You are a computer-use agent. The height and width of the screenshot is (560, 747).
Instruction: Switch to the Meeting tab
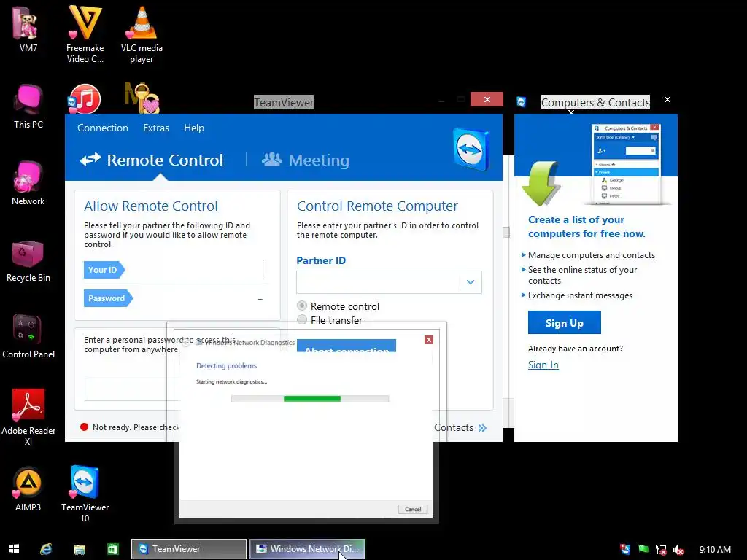pos(306,160)
